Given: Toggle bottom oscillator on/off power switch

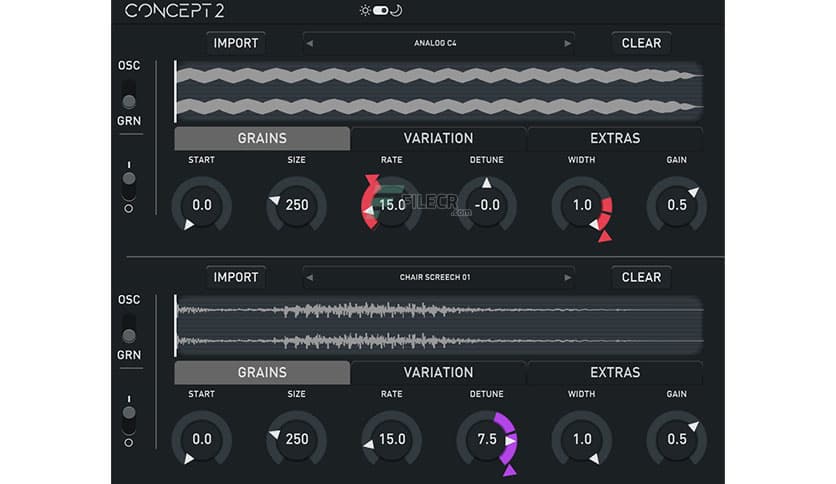Looking at the screenshot, I should [128, 421].
